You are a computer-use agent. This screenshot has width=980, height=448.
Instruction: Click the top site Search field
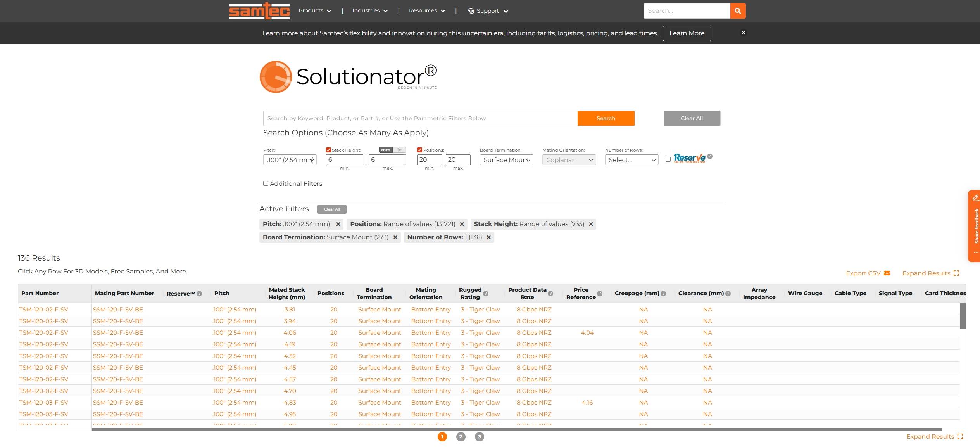point(687,11)
